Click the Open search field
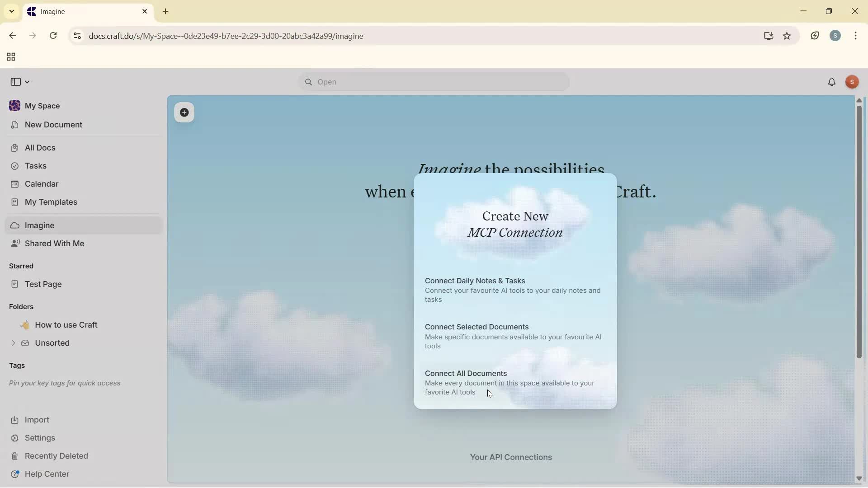The image size is (868, 488). (x=434, y=82)
